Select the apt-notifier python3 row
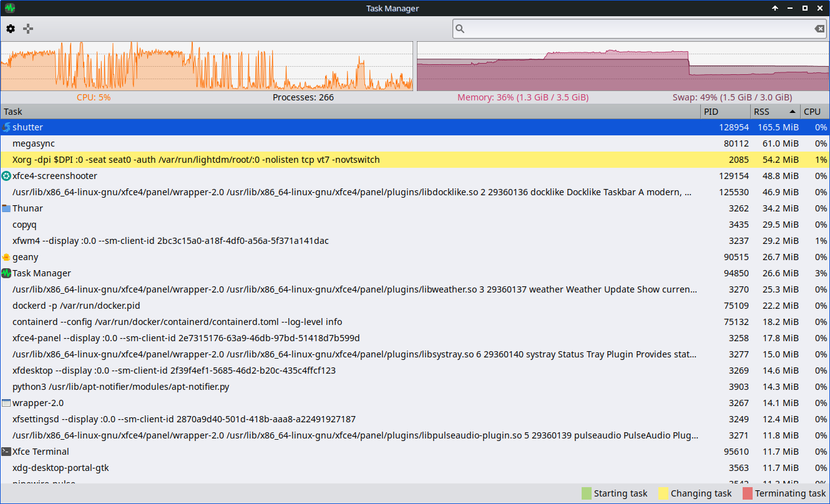The height and width of the screenshot is (504, 830). (415, 387)
